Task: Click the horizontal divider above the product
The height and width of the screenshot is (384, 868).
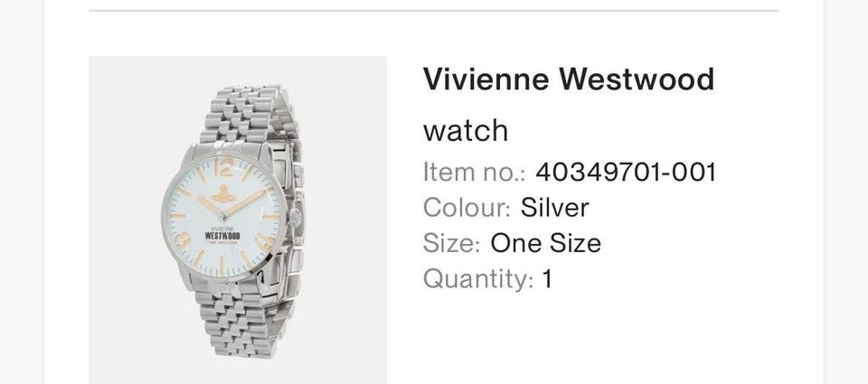Action: 433,11
